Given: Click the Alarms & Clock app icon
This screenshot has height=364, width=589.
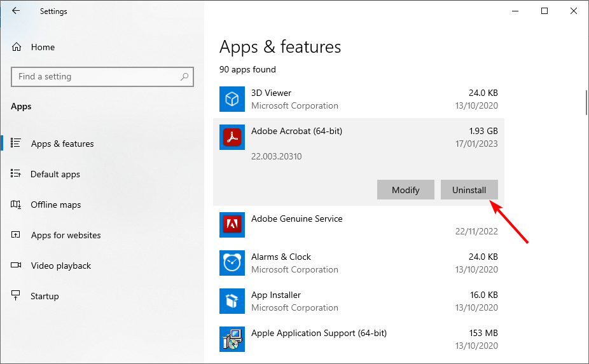Looking at the screenshot, I should point(232,263).
